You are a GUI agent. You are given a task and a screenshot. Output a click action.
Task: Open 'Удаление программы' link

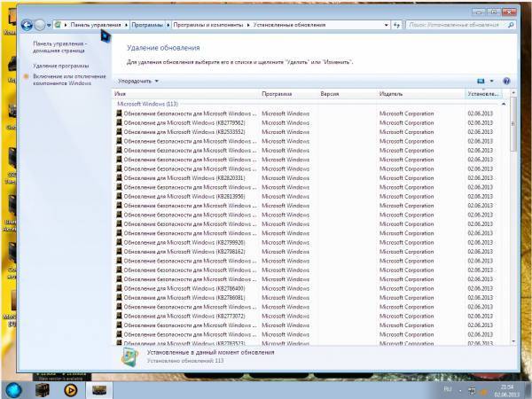click(61, 66)
